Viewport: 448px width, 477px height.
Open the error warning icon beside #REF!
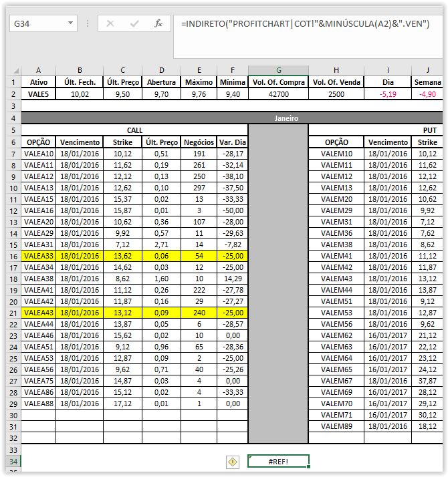(233, 462)
